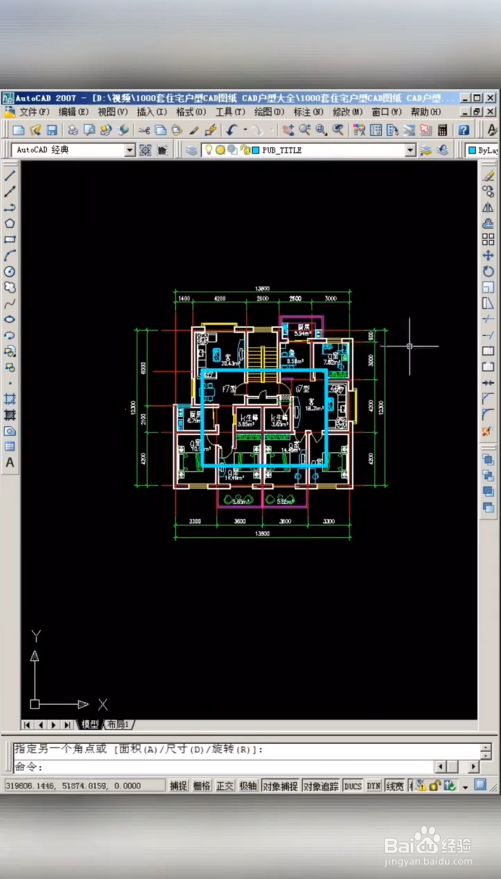501x879 pixels.
Task: Open the 绘图(D) menu
Action: pos(270,112)
